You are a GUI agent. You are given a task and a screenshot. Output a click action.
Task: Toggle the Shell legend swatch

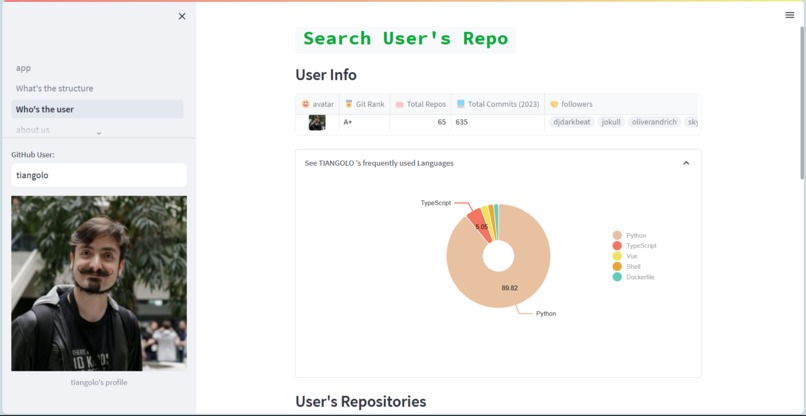click(x=617, y=266)
